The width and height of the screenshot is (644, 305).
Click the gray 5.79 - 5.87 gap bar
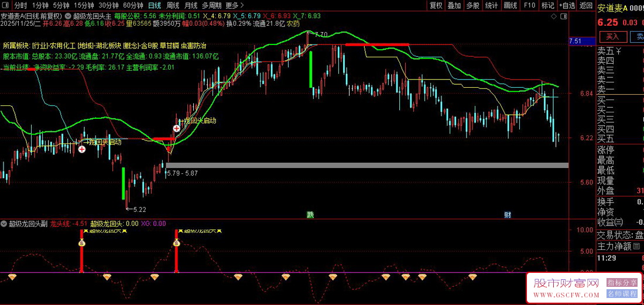coord(366,165)
